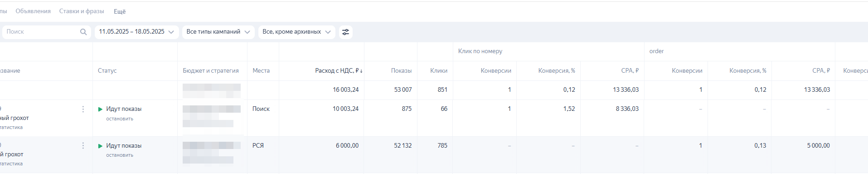Open the filter settings sliders icon
868x174 pixels.
pyautogui.click(x=345, y=32)
